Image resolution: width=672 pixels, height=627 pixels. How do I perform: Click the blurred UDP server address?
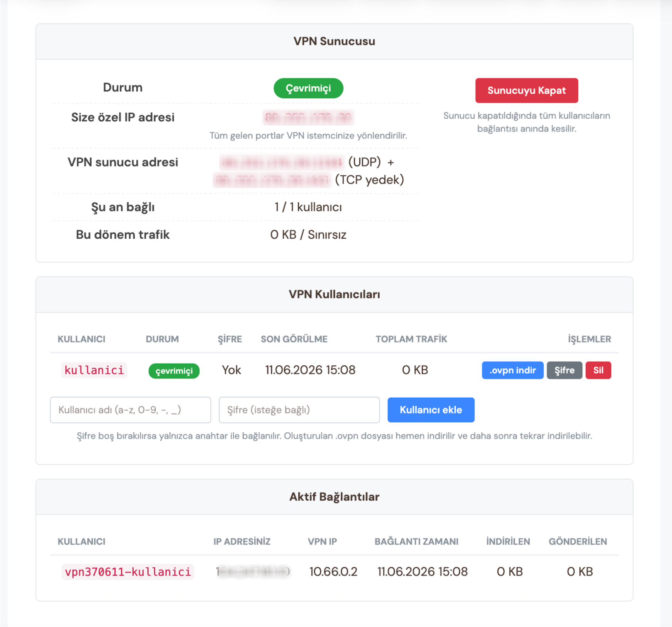click(x=282, y=162)
